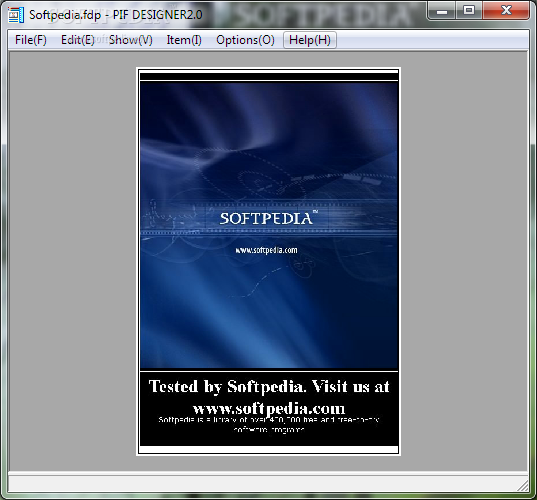
Task: Open the Options(O) menu
Action: tap(245, 40)
